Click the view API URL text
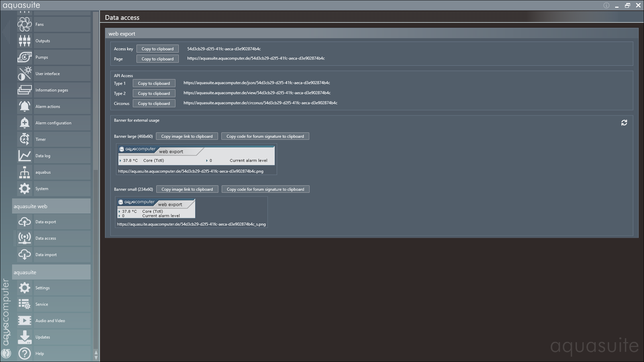Image resolution: width=644 pixels, height=362 pixels. pos(257,93)
